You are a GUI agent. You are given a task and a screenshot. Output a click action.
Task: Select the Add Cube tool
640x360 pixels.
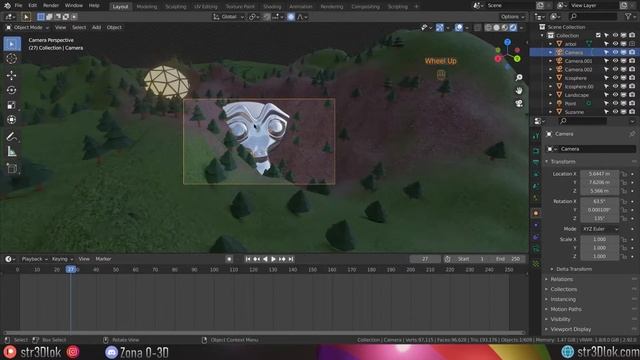[x=12, y=168]
